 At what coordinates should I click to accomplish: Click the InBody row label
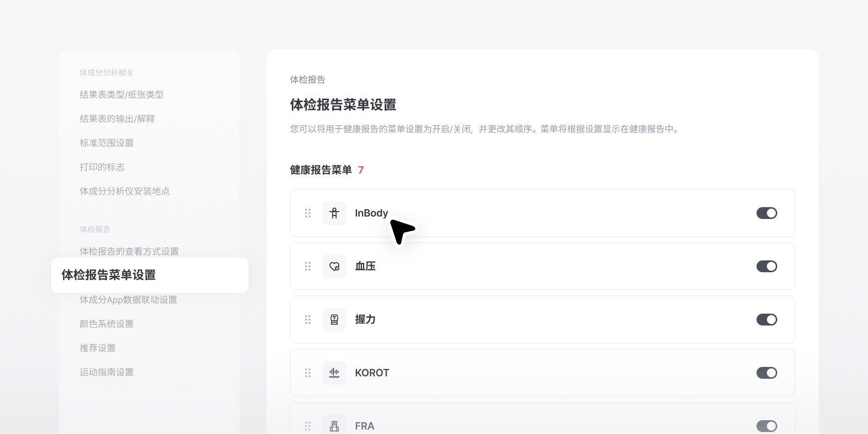pyautogui.click(x=371, y=213)
